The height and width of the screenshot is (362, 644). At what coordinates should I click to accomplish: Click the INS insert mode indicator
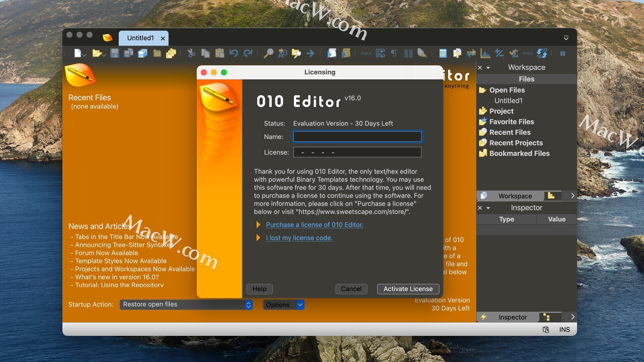[565, 330]
